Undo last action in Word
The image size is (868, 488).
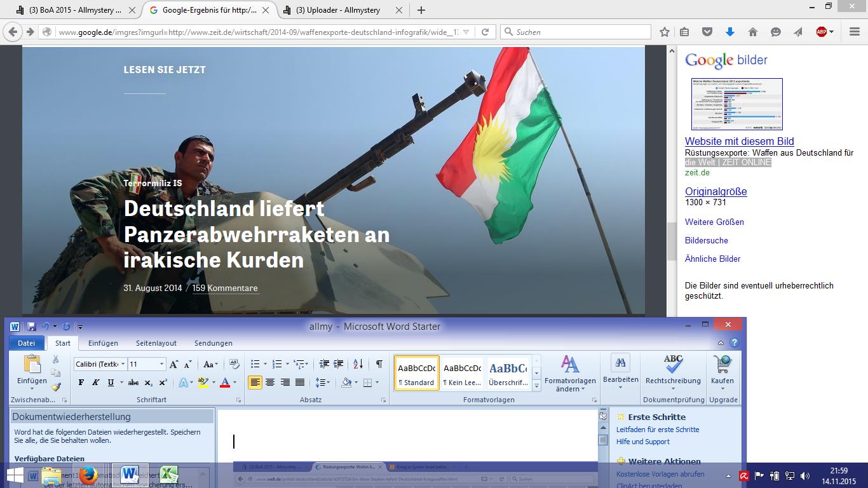pyautogui.click(x=45, y=327)
